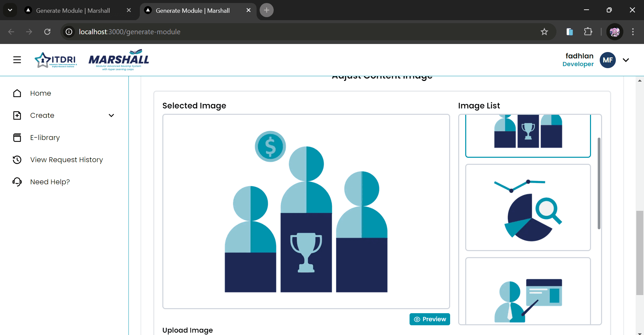
Task: Expand the Create menu chevron
Action: point(111,115)
